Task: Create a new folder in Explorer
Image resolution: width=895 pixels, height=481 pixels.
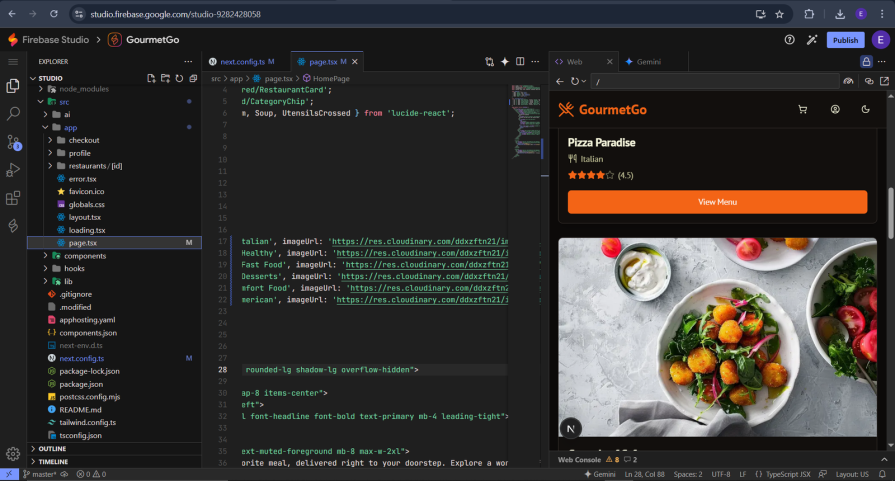Action: pyautogui.click(x=165, y=78)
